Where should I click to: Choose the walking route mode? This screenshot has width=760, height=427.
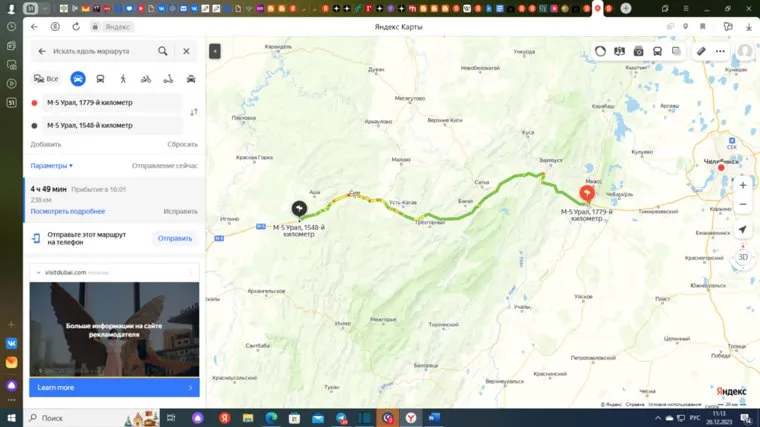tap(123, 78)
